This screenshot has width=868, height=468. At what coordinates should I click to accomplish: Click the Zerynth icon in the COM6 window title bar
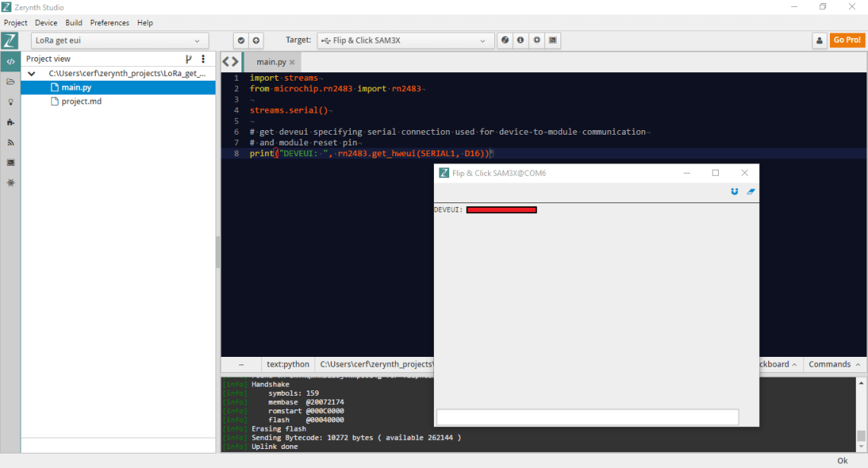[444, 174]
